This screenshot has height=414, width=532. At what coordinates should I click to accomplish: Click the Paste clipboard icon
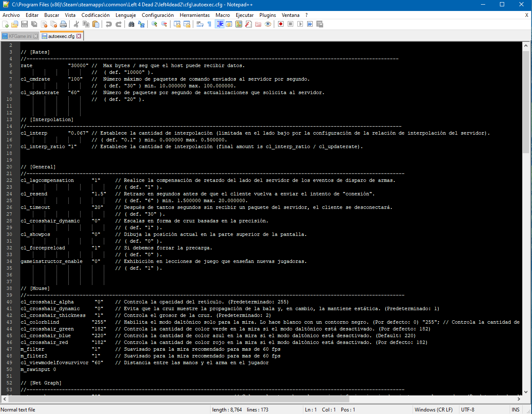click(96, 24)
